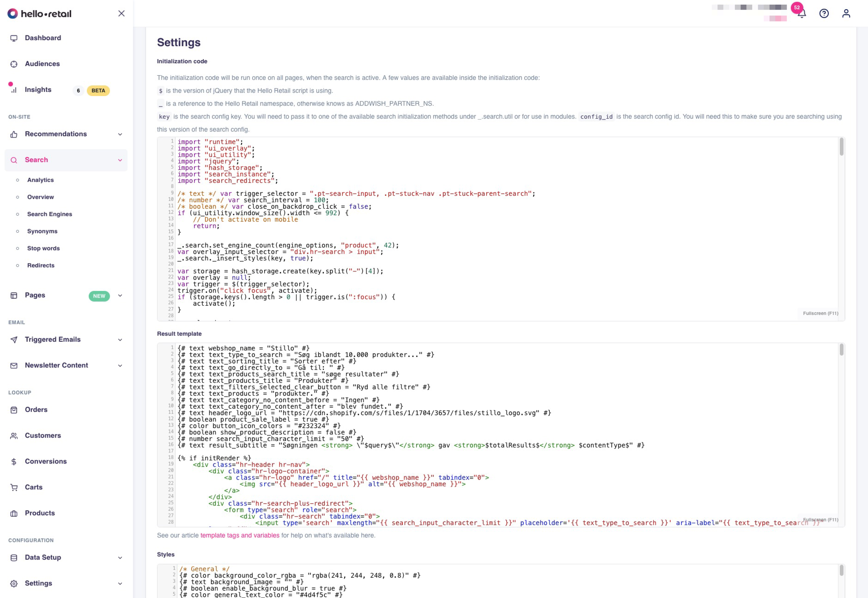This screenshot has height=598, width=868.
Task: Click the Dashboard monitor icon
Action: pos(14,38)
